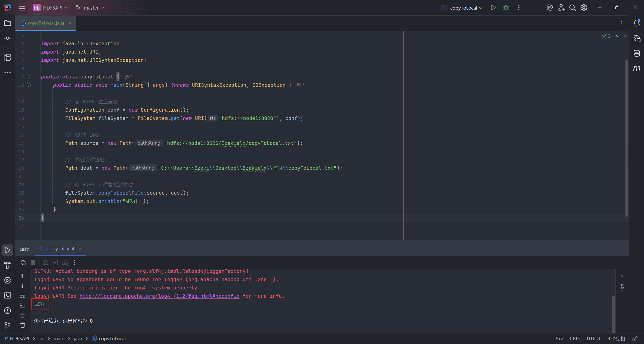Open the Structure tool window icon
The width and height of the screenshot is (644, 344).
pyautogui.click(x=8, y=57)
